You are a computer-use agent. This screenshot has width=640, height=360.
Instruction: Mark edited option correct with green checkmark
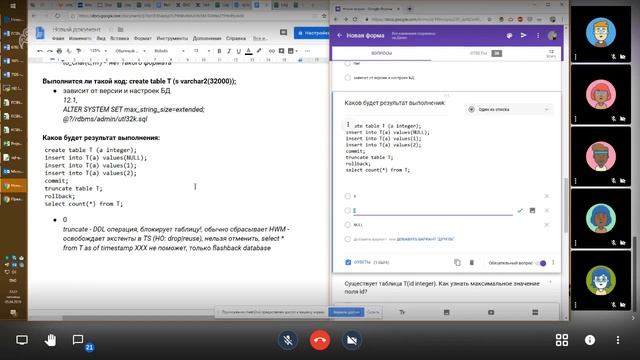pyautogui.click(x=520, y=211)
